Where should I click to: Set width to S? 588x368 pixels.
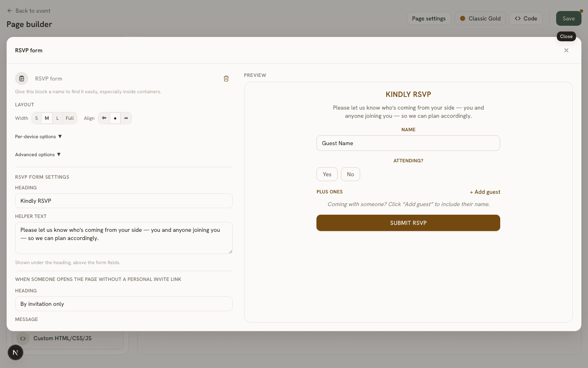pyautogui.click(x=36, y=118)
